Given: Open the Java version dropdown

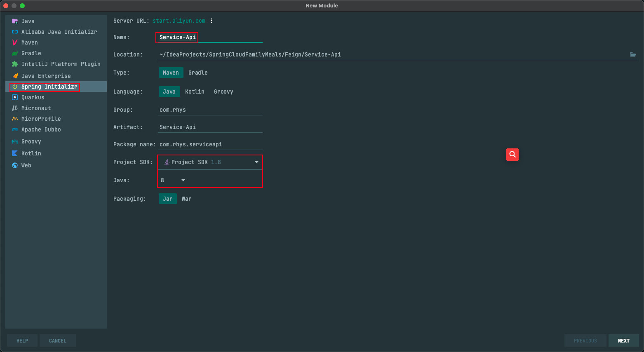Looking at the screenshot, I should [173, 180].
